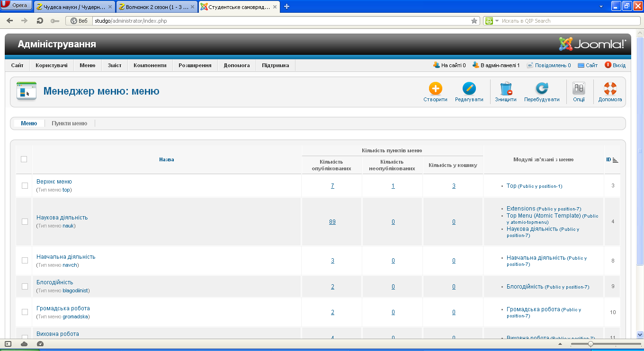Select the Меню submenu tab
644x351 pixels.
click(x=29, y=123)
